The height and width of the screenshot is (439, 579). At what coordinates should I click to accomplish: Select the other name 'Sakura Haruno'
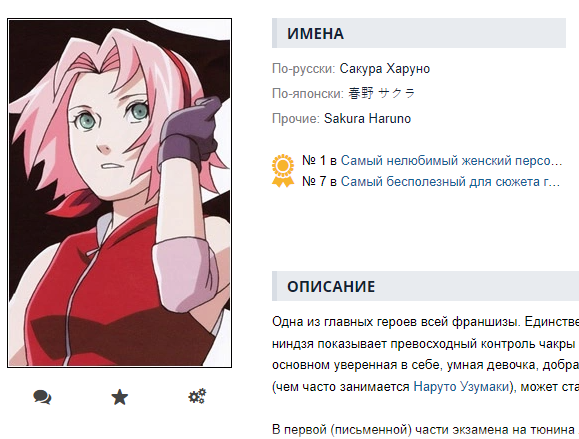tap(367, 119)
